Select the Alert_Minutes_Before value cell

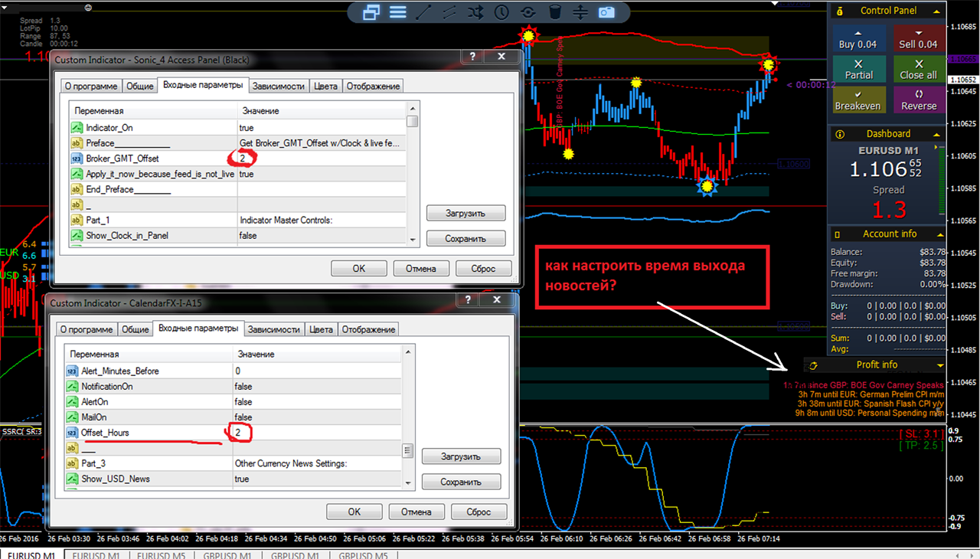click(317, 371)
